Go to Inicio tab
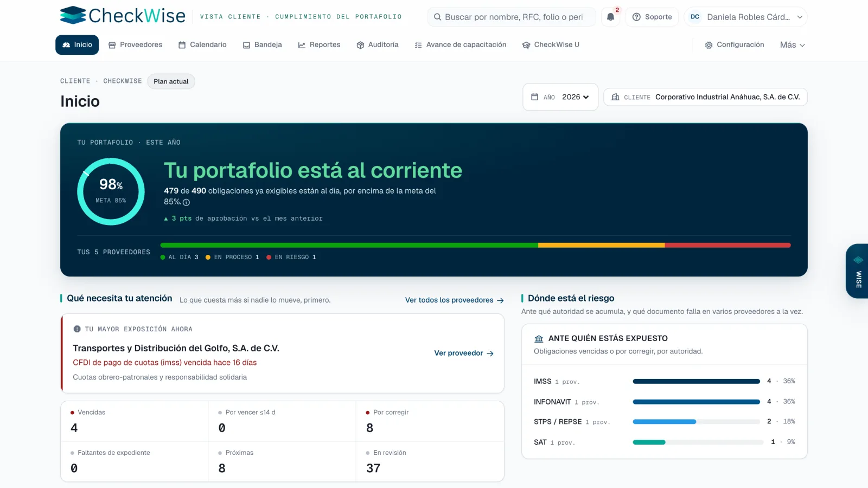868x488 pixels. click(77, 44)
